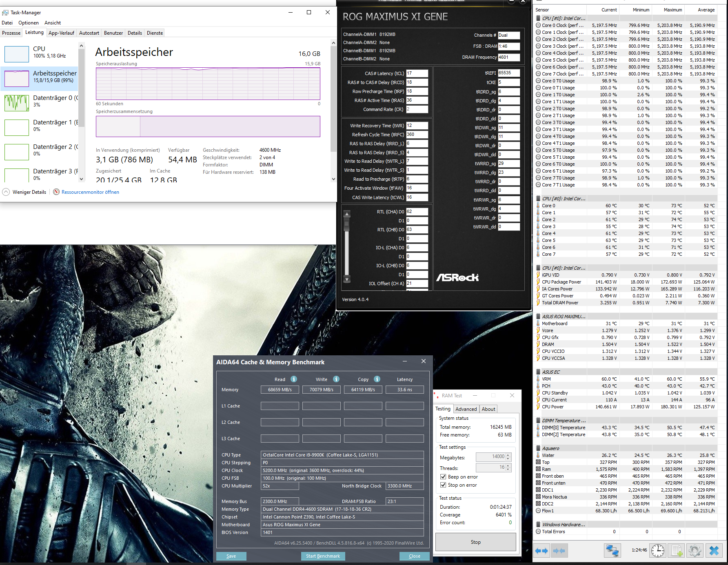
Task: Click the DRAM Frequency field in Timing Configurator
Action: (509, 57)
